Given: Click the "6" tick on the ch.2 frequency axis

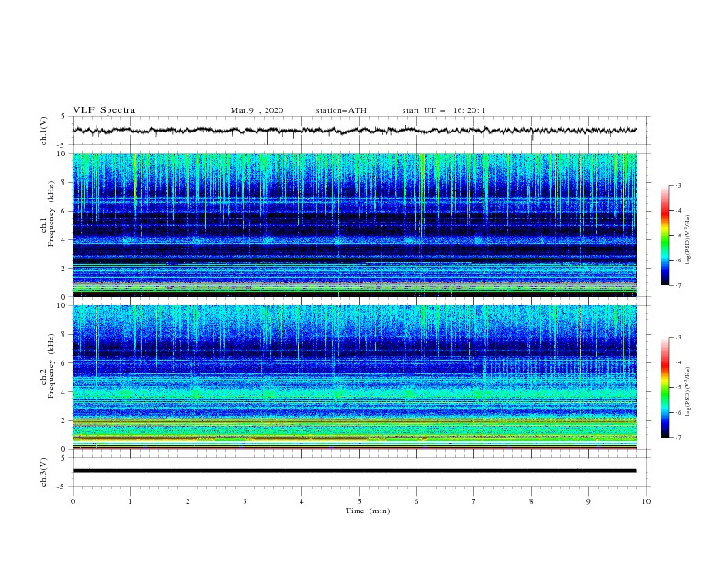Looking at the screenshot, I should coord(63,363).
